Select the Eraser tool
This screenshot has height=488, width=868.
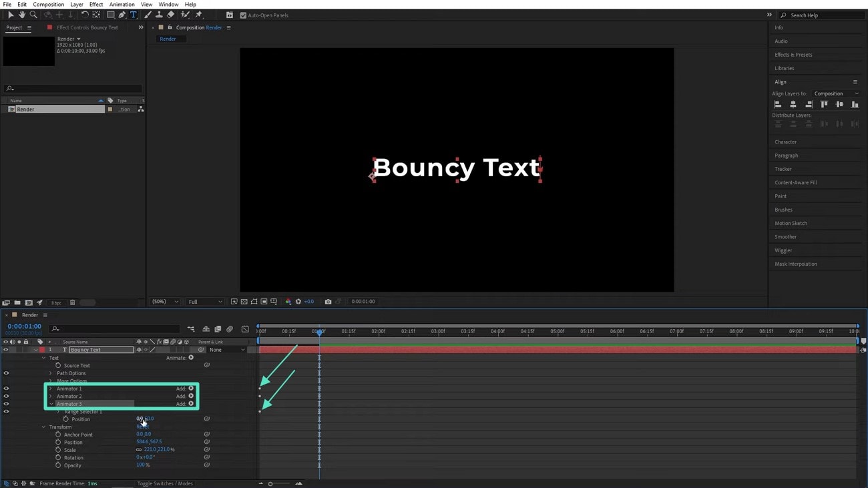[170, 15]
